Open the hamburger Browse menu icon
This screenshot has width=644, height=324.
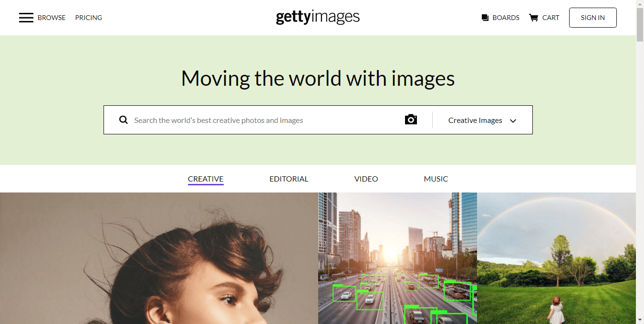[x=26, y=18]
